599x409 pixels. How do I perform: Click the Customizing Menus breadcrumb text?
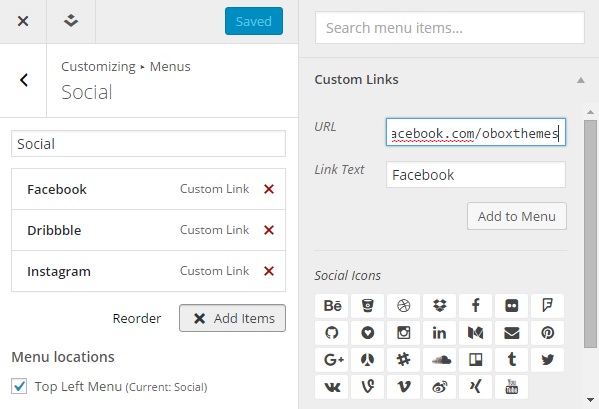(126, 66)
